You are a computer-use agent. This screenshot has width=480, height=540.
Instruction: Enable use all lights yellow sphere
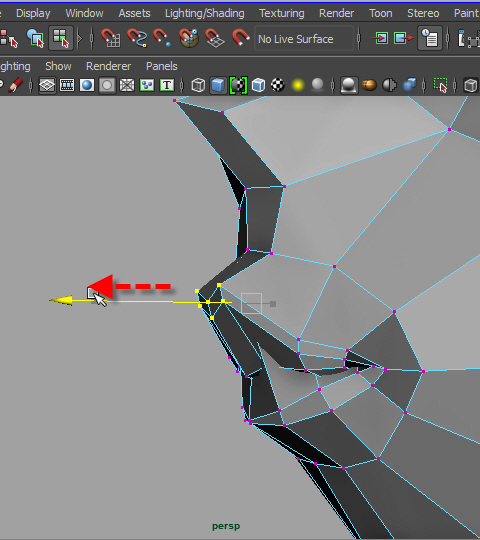point(298,85)
